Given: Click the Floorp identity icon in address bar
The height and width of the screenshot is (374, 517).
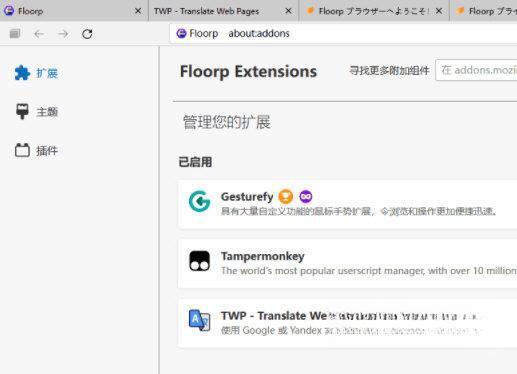Looking at the screenshot, I should click(x=181, y=33).
